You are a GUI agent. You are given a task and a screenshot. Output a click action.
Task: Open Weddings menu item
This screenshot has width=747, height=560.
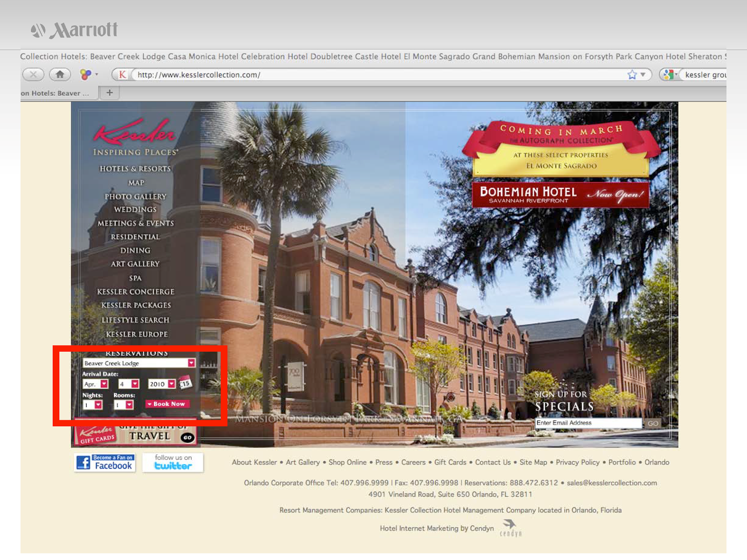(x=135, y=210)
